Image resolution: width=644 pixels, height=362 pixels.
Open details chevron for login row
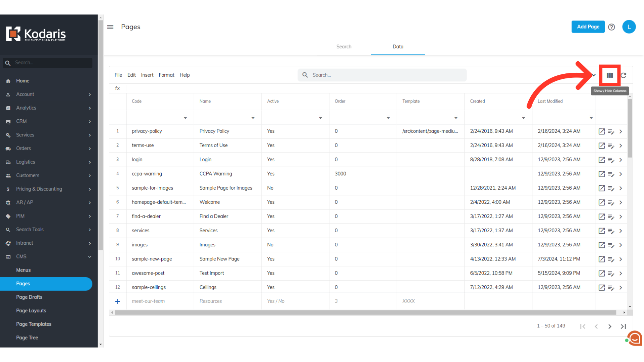621,160
